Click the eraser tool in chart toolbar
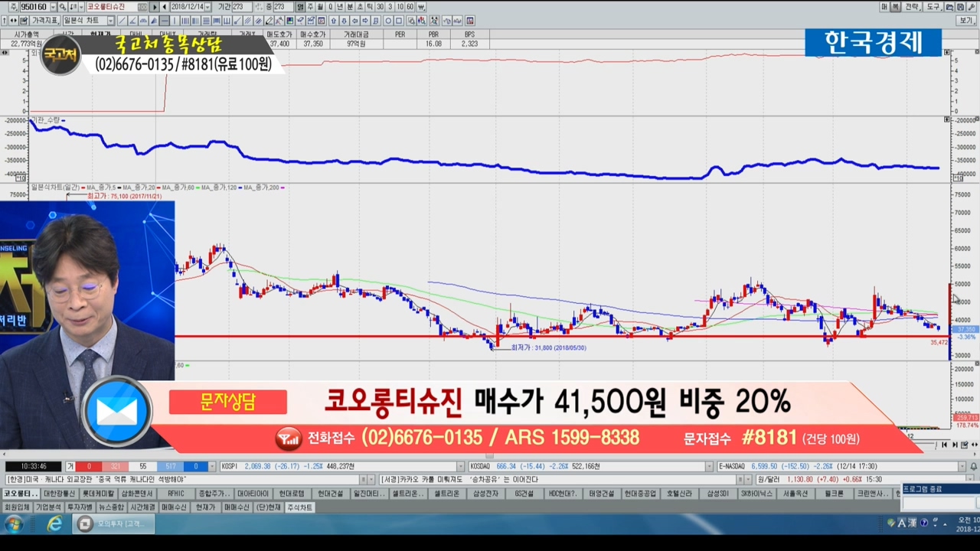The width and height of the screenshot is (980, 551). tap(269, 21)
